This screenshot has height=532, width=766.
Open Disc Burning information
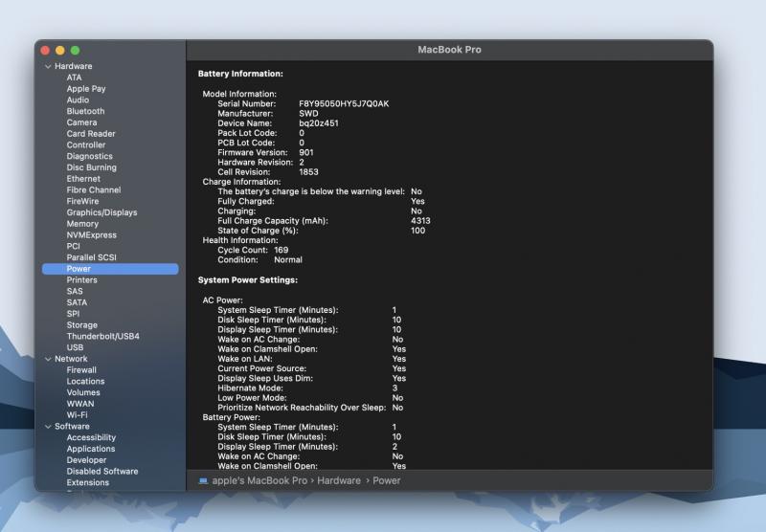pyautogui.click(x=91, y=167)
